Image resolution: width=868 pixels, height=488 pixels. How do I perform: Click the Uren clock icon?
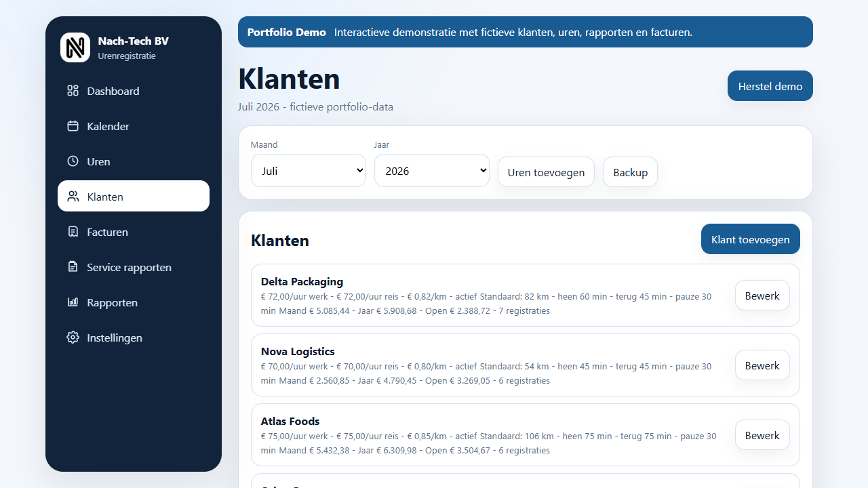click(x=73, y=161)
